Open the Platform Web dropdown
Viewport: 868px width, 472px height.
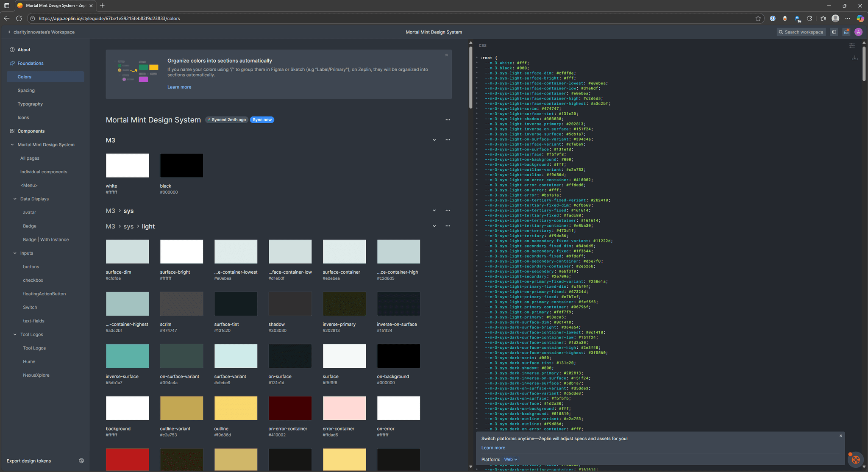pos(510,459)
